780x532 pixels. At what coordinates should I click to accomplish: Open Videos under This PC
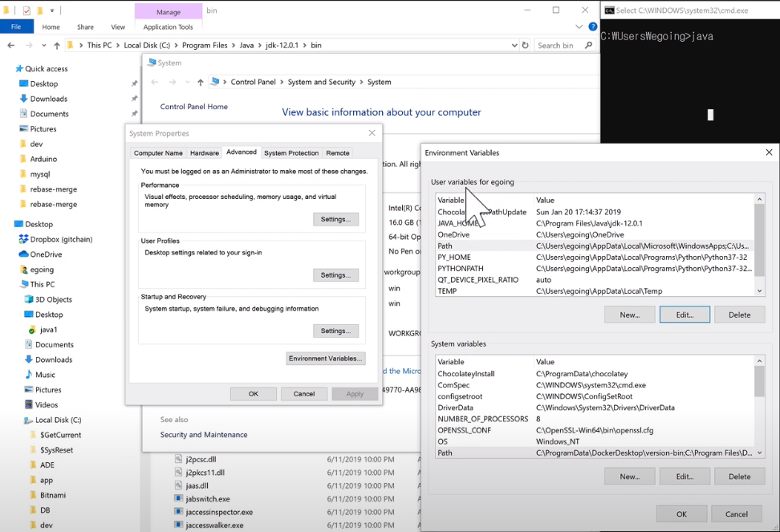(47, 404)
